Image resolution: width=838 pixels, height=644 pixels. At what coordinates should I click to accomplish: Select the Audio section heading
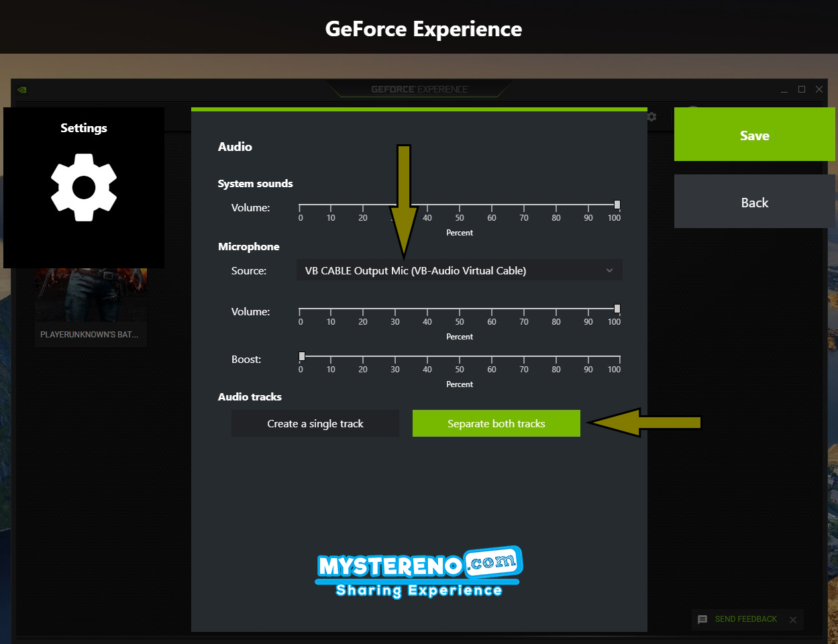pos(235,146)
